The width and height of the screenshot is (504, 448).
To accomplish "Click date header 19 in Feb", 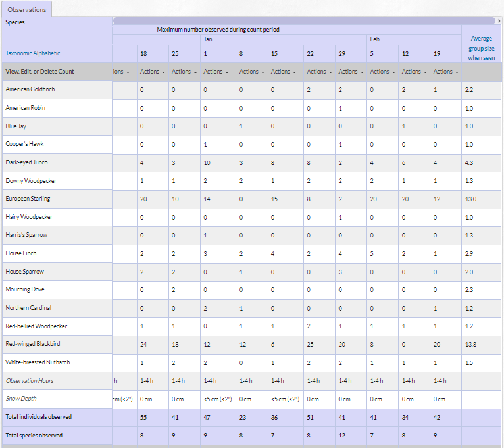I will [x=436, y=54].
